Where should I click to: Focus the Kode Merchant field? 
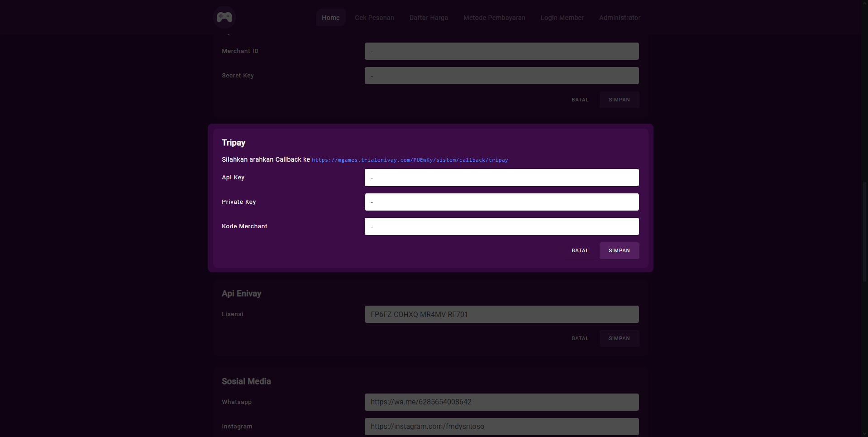click(501, 226)
